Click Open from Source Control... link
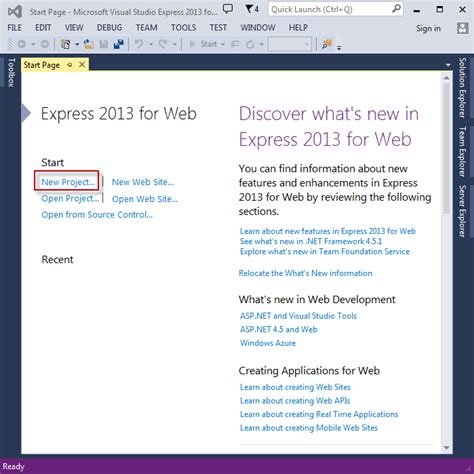The height and width of the screenshot is (474, 474). pos(97,214)
